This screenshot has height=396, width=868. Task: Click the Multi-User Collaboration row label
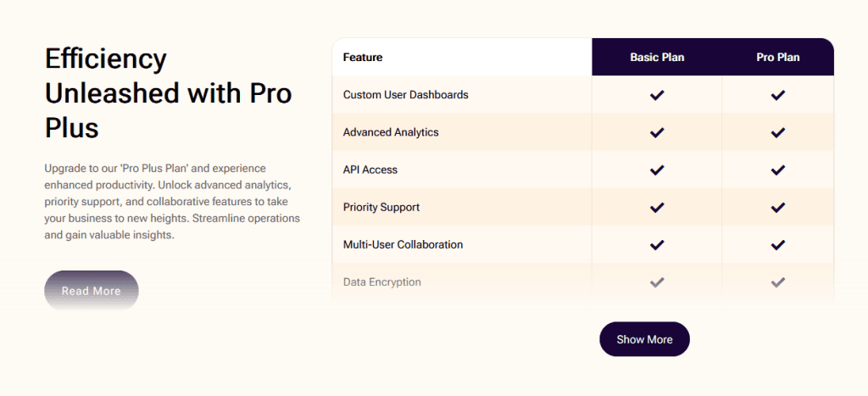pos(403,244)
